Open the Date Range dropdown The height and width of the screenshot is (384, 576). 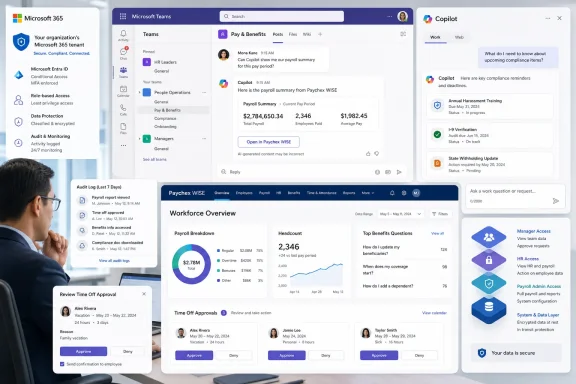click(400, 214)
